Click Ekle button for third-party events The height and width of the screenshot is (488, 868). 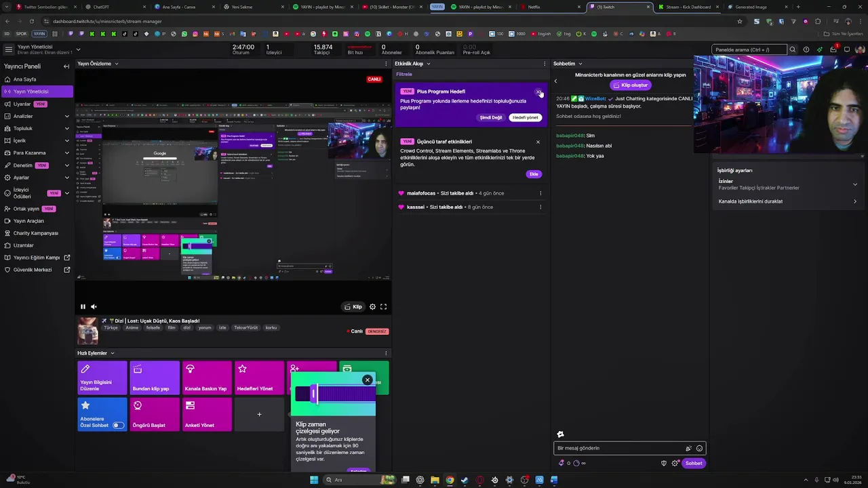point(534,174)
